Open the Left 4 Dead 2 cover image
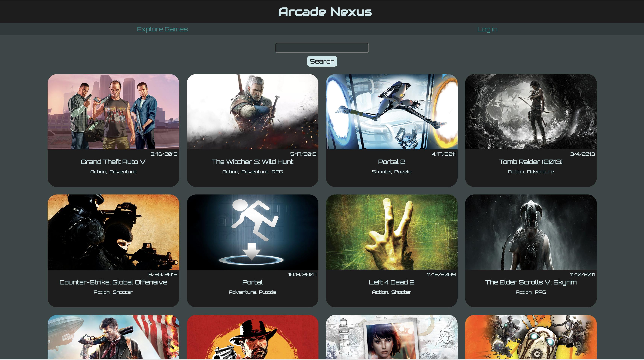The width and height of the screenshot is (644, 360). pyautogui.click(x=392, y=232)
